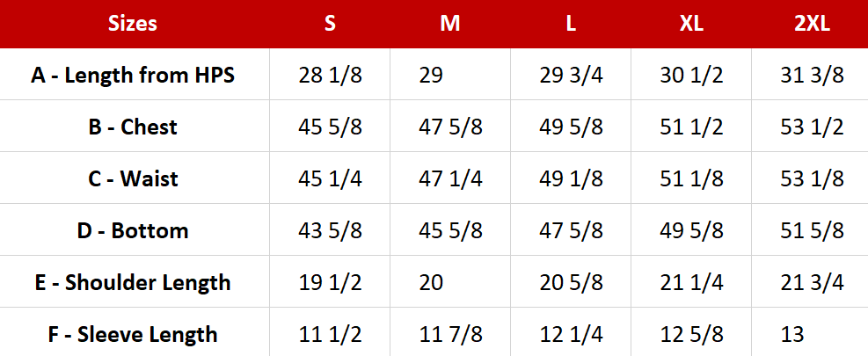Select the 31 3/8 length value for 2XL
Screen dimensions: 868x356
click(812, 75)
